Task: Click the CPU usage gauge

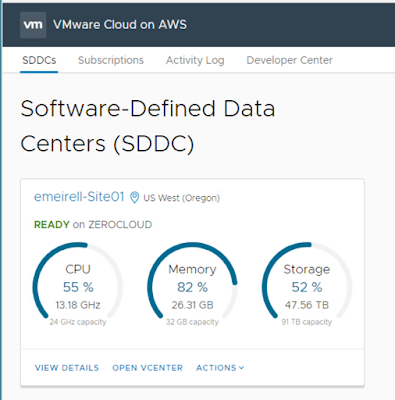Action: point(78,284)
